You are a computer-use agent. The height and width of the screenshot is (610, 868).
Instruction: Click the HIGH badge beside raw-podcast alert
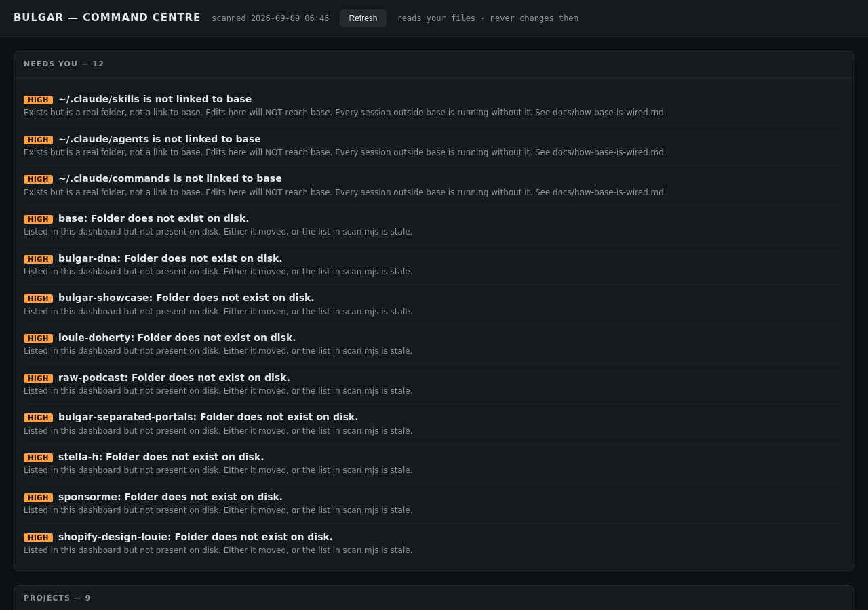click(x=38, y=378)
